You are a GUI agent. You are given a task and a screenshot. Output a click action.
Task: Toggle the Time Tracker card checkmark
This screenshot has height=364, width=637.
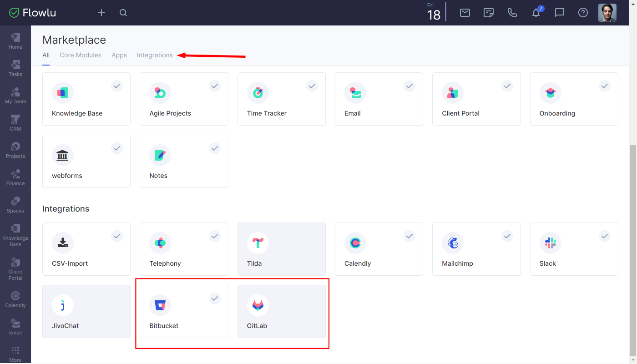[312, 86]
